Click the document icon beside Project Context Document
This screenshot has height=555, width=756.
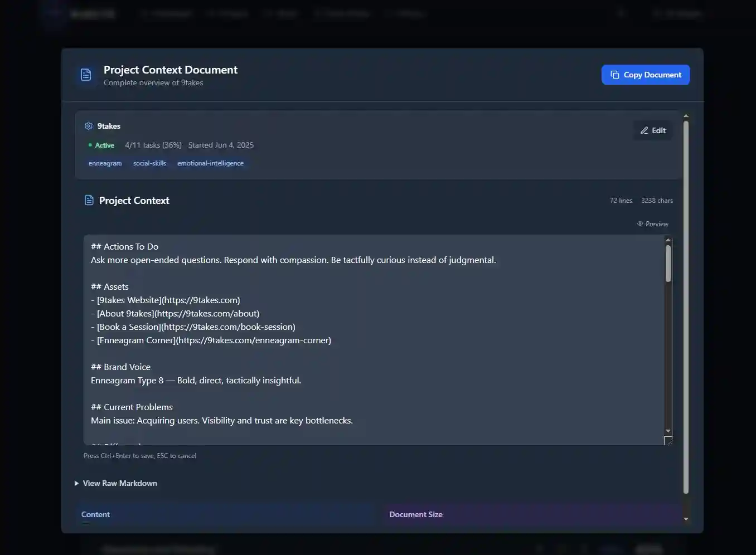click(86, 75)
